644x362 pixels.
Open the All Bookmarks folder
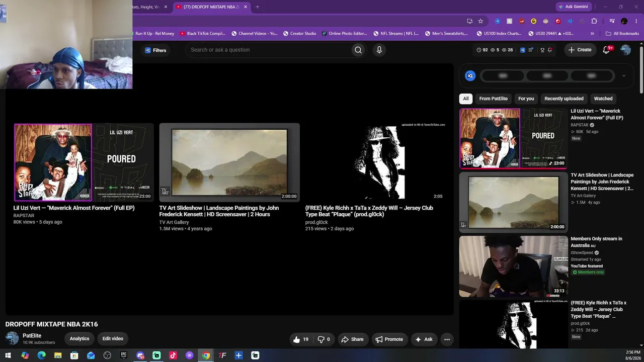click(x=622, y=34)
